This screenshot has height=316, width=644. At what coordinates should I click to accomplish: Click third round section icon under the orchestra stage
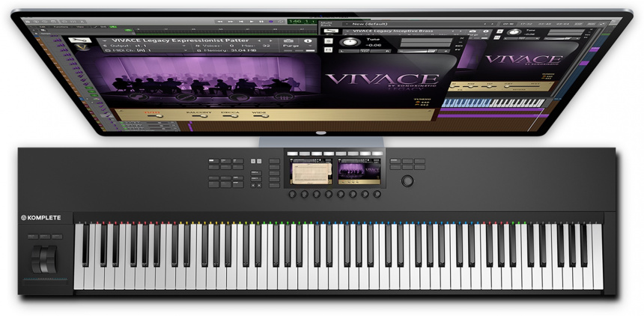pos(239,97)
